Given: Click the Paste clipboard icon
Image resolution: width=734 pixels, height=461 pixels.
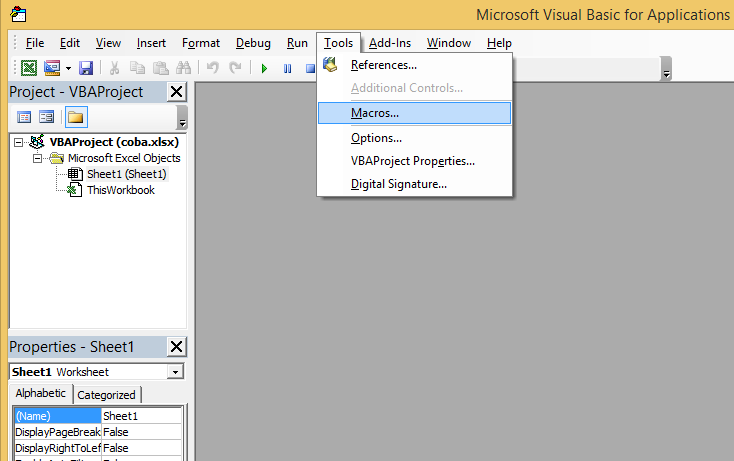Looking at the screenshot, I should [x=161, y=68].
